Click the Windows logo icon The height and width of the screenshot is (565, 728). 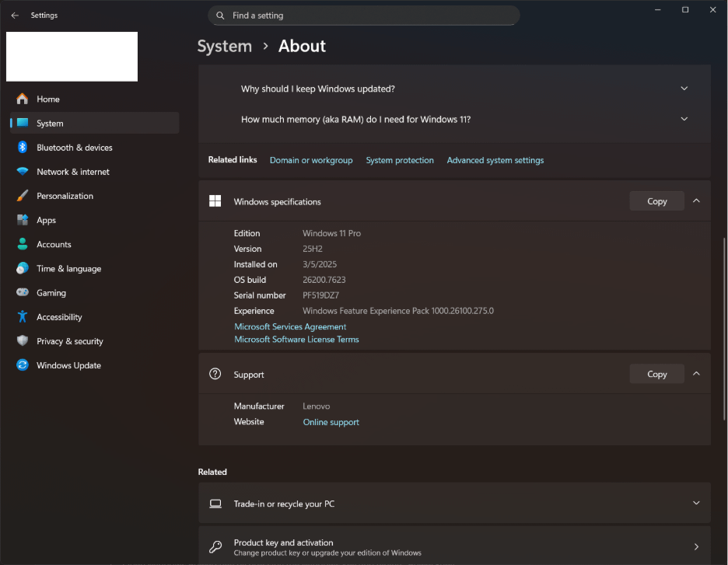[x=215, y=201]
